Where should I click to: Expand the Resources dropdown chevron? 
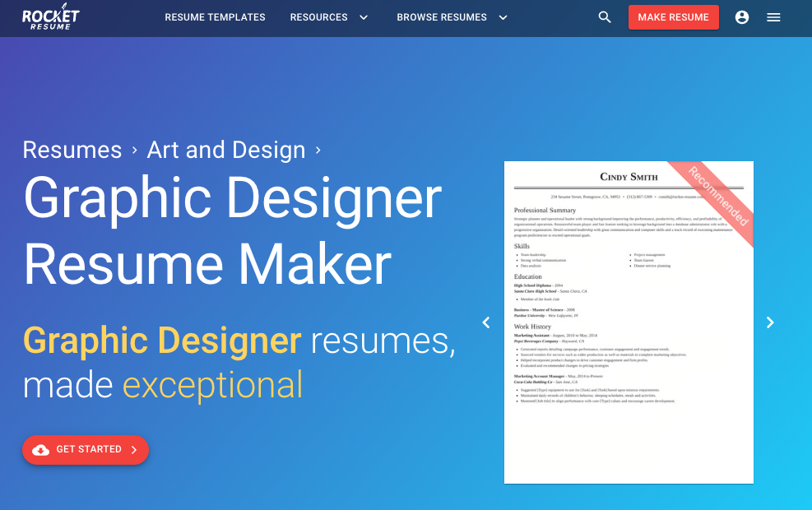pyautogui.click(x=364, y=17)
